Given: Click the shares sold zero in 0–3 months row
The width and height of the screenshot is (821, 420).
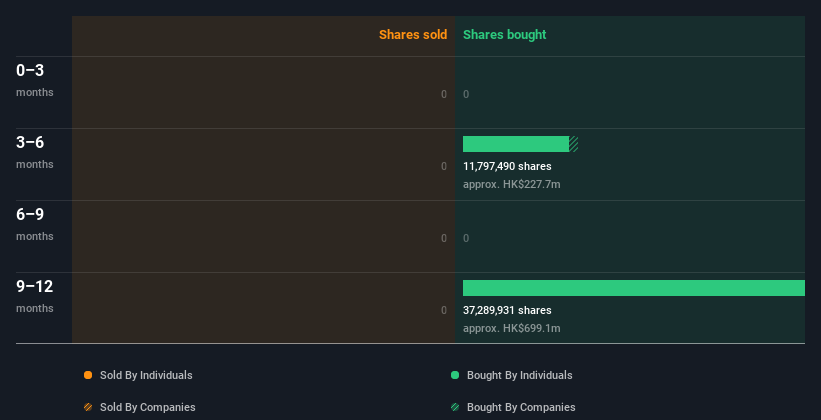Looking at the screenshot, I should 444,94.
